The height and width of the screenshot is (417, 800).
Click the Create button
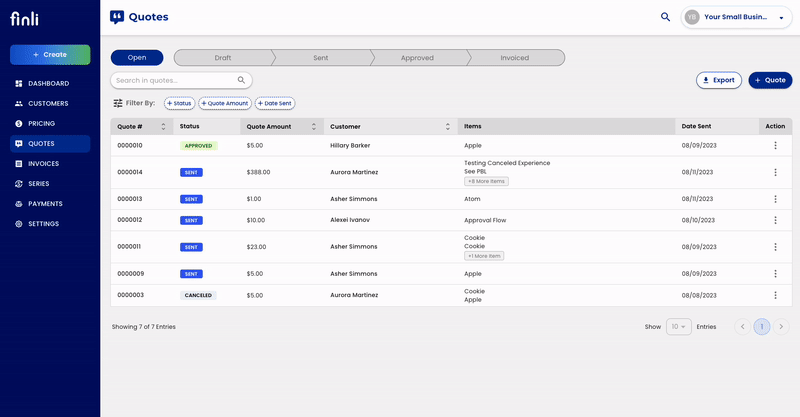(x=50, y=55)
